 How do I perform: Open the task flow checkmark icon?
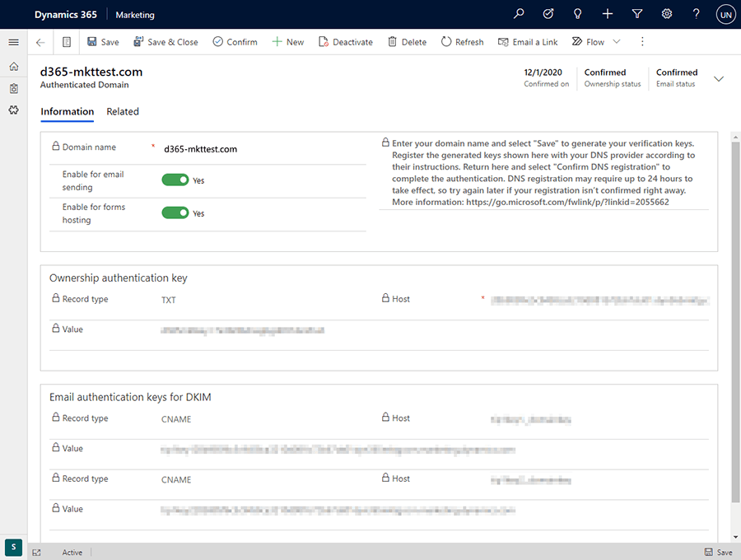coord(548,14)
